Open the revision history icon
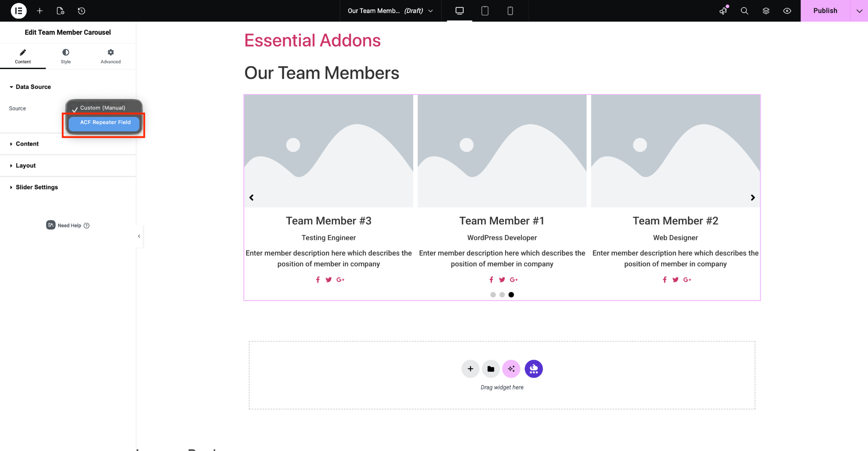 82,11
